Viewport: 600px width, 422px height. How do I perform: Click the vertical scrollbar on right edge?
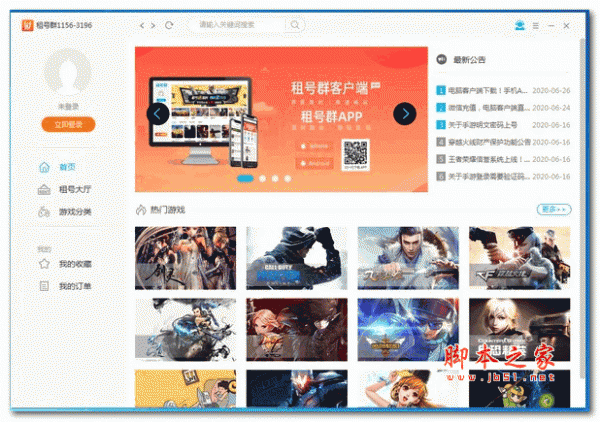click(582, 209)
